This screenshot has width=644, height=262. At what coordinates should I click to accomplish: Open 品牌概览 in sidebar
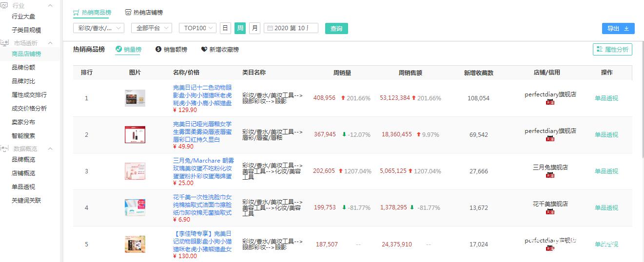click(x=23, y=160)
